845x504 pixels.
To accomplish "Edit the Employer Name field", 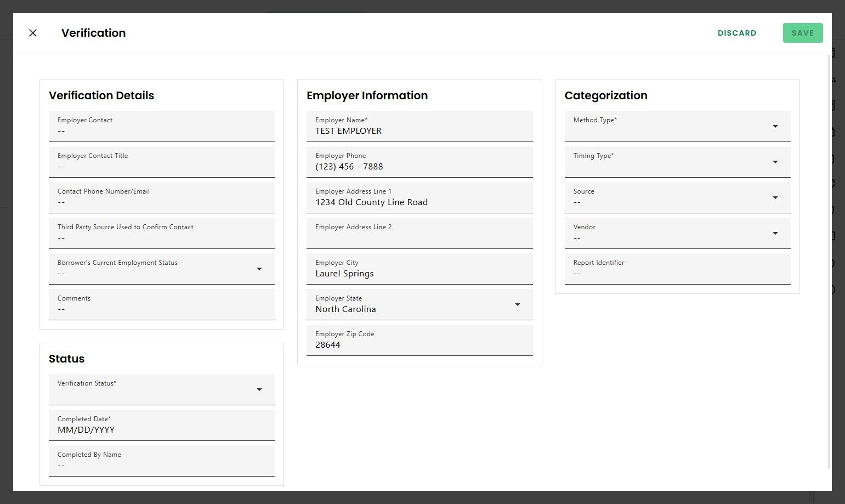I will (419, 131).
